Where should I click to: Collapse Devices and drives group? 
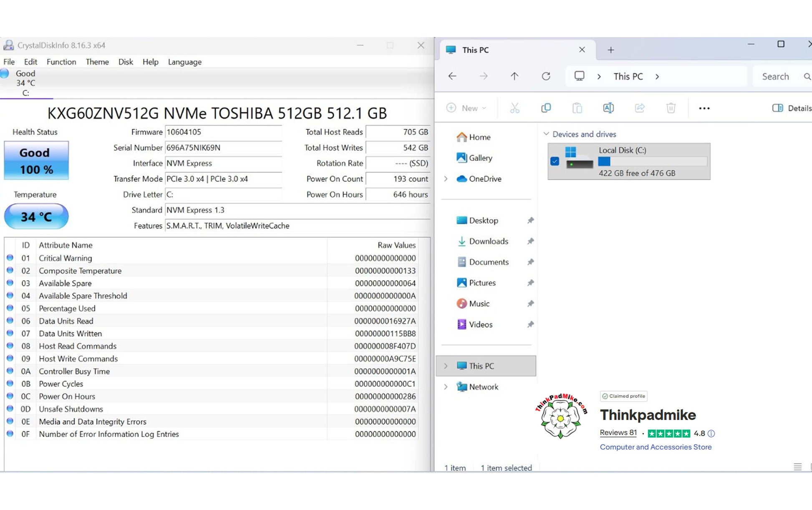[546, 134]
